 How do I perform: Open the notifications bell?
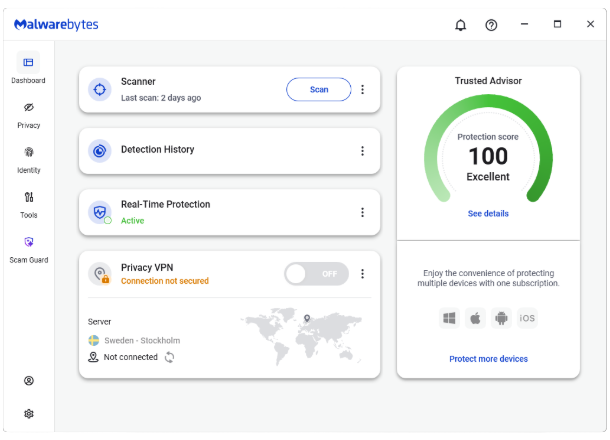click(x=461, y=25)
